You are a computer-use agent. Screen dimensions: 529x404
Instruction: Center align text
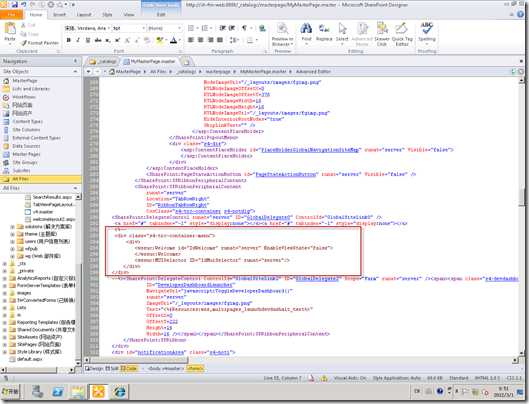point(200,40)
